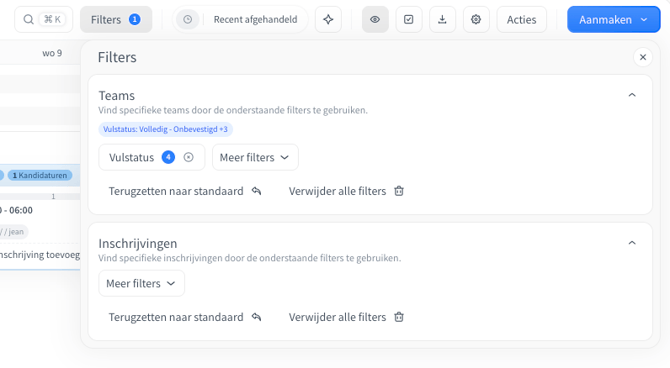Open the Acties menu
Viewport: 670px width, 368px height.
521,19
